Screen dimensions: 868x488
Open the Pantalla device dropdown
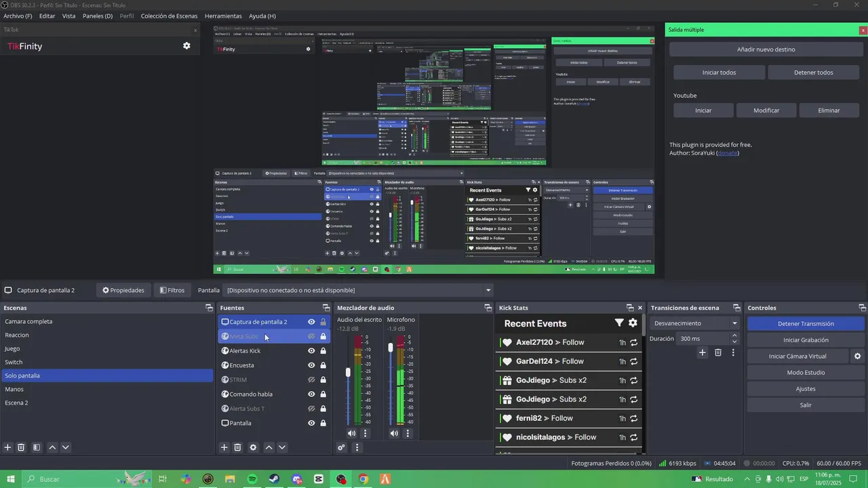[x=358, y=290]
